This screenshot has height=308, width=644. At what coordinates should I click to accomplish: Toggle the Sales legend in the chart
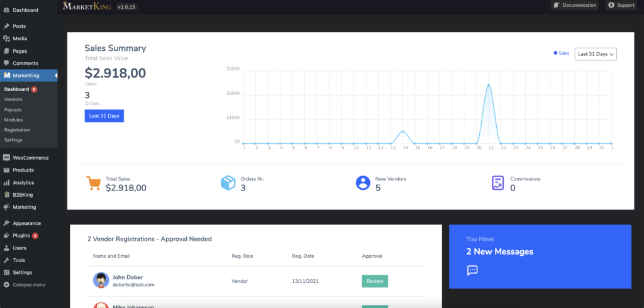tap(562, 53)
